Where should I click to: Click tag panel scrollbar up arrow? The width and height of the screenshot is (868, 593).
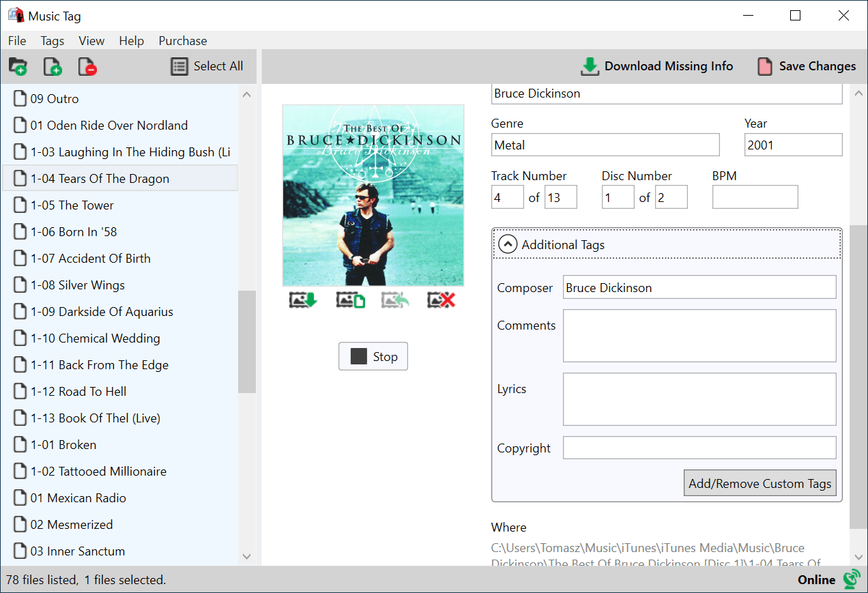[858, 93]
